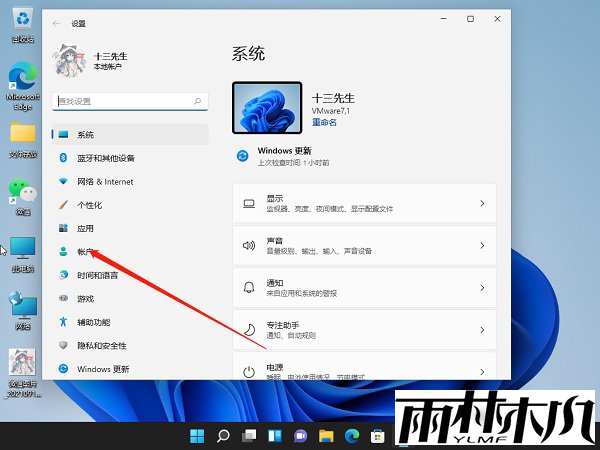Image resolution: width=600 pixels, height=450 pixels.
Task: Open Windows 更新 in the sidebar
Action: click(x=130, y=369)
